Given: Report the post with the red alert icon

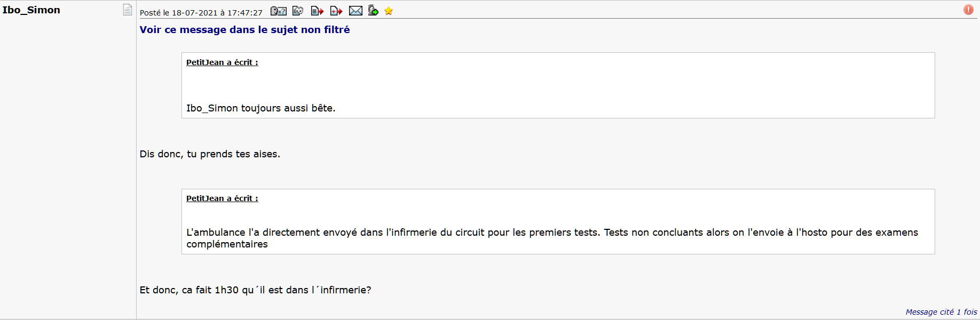Looking at the screenshot, I should [x=968, y=10].
